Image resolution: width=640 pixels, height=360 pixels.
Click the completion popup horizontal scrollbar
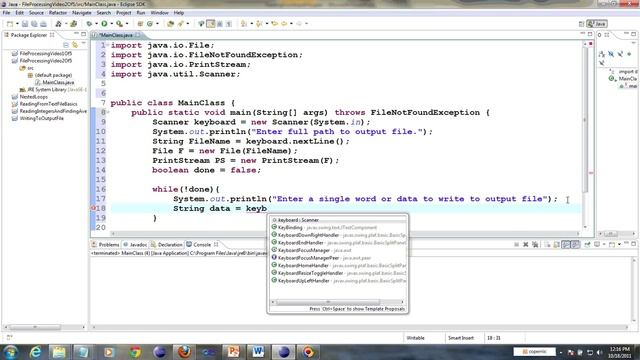click(328, 302)
